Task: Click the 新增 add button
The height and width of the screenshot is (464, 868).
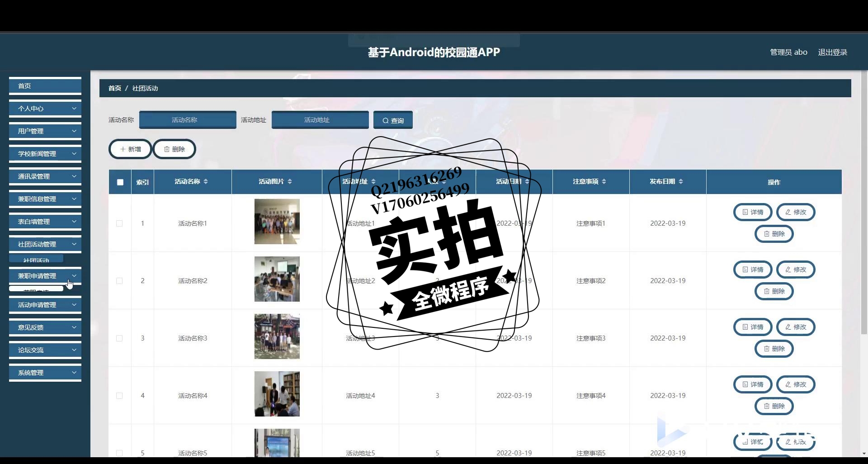Action: tap(130, 149)
